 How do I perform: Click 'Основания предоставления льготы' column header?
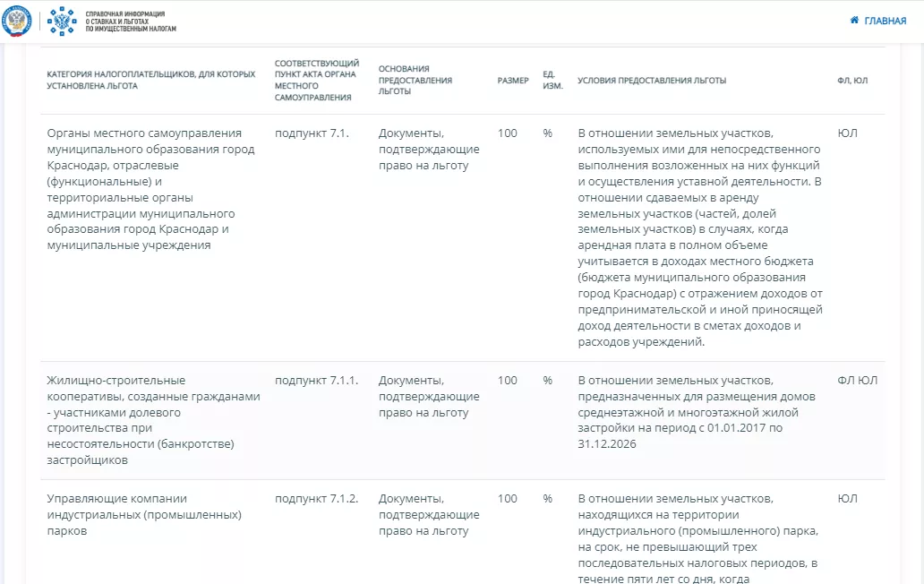[415, 81]
